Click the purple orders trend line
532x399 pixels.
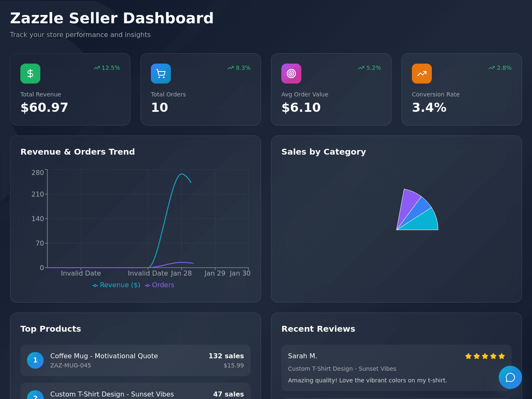[181, 262]
